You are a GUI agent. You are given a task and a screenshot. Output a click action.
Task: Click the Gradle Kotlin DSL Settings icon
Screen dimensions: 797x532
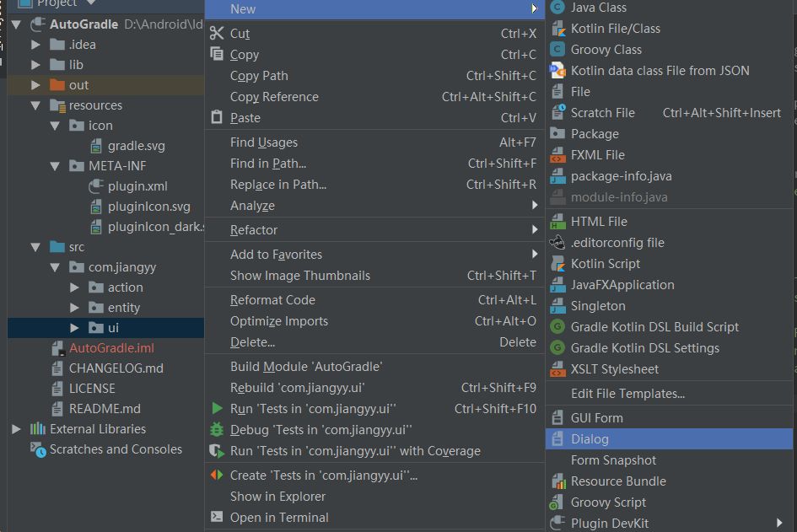tap(557, 347)
